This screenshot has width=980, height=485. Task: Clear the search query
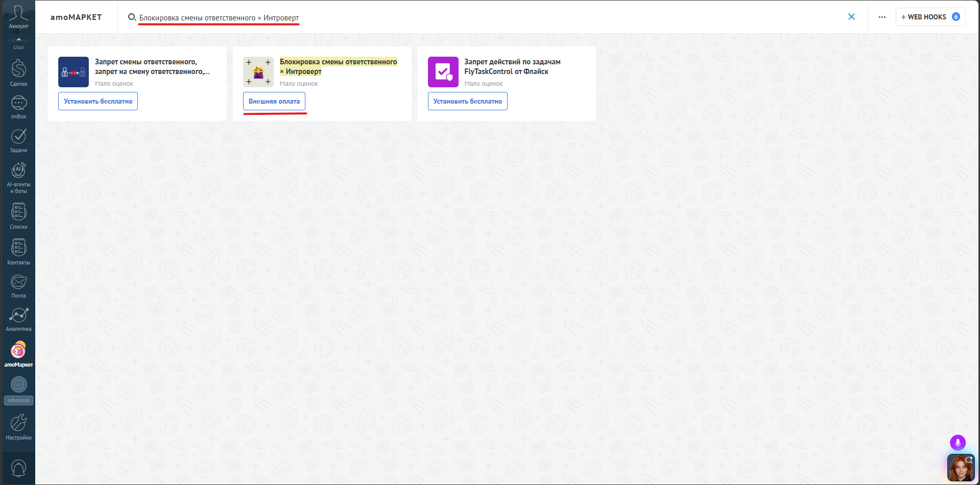pyautogui.click(x=851, y=17)
